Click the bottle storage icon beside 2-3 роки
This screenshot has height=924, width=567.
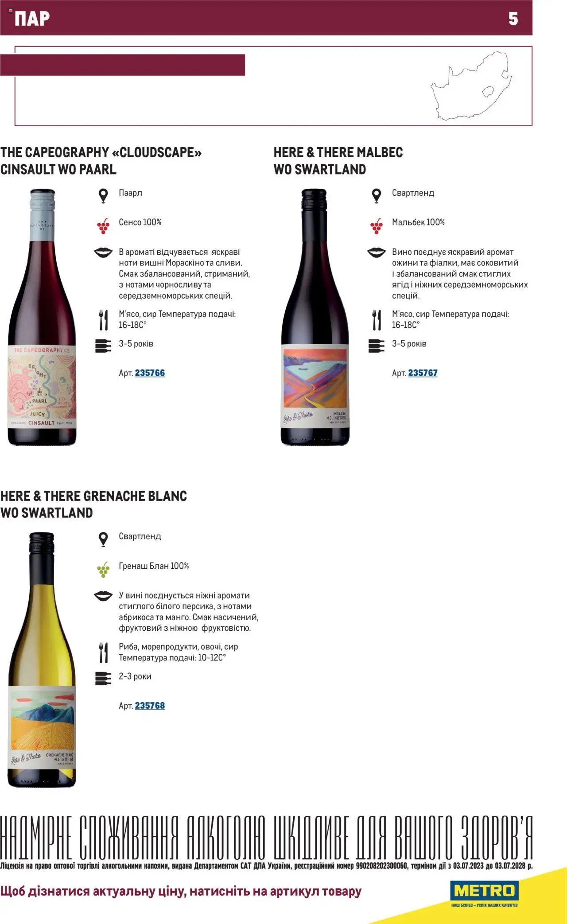pos(103,679)
